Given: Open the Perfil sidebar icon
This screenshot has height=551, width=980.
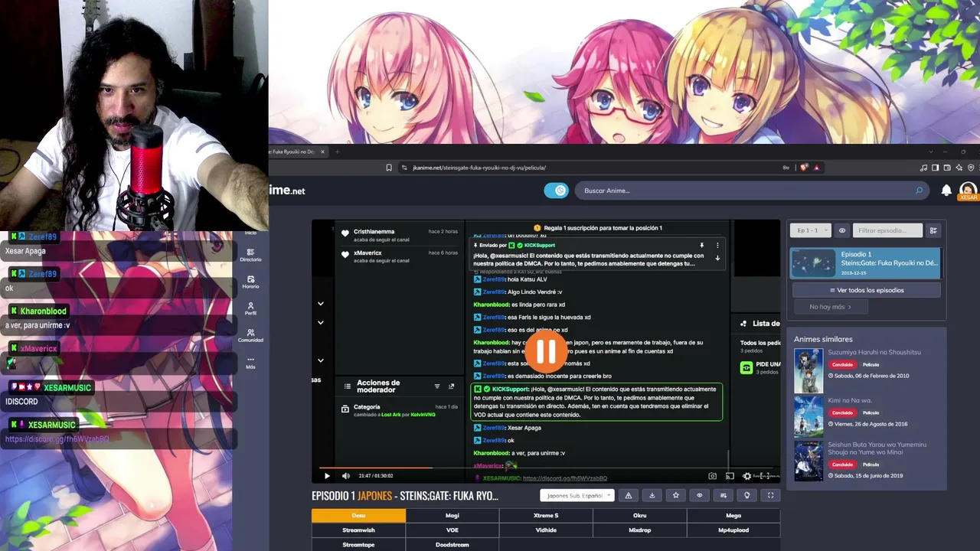Looking at the screenshot, I should 250,308.
